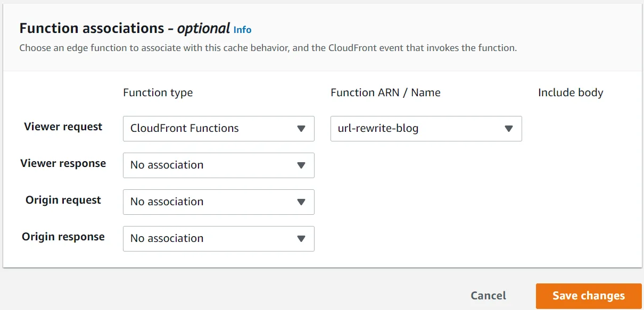Open the Function ARN dropdown showing url-rewrite-blog

click(x=426, y=129)
